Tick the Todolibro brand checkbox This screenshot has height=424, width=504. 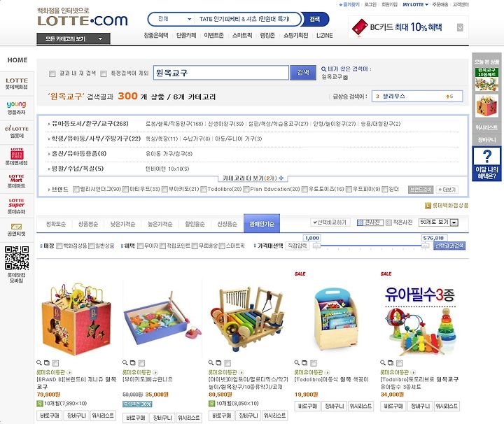click(203, 189)
